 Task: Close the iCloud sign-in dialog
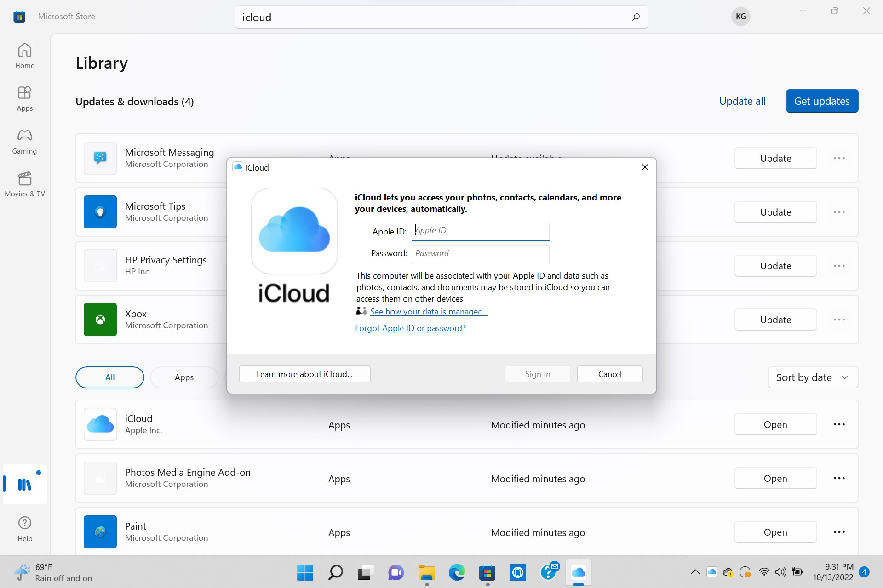point(645,167)
